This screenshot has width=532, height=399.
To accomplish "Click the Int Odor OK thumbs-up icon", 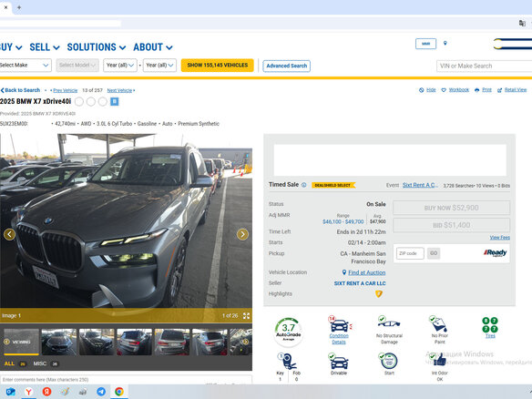I will [x=439, y=361].
